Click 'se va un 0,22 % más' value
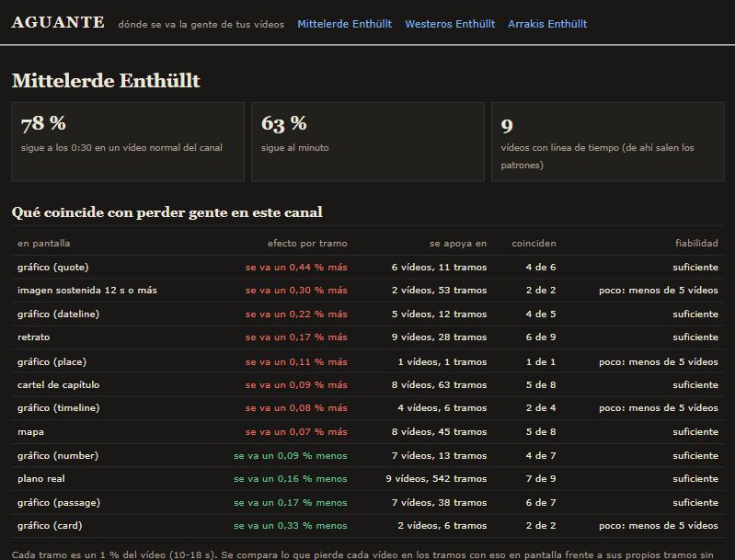 point(296,314)
